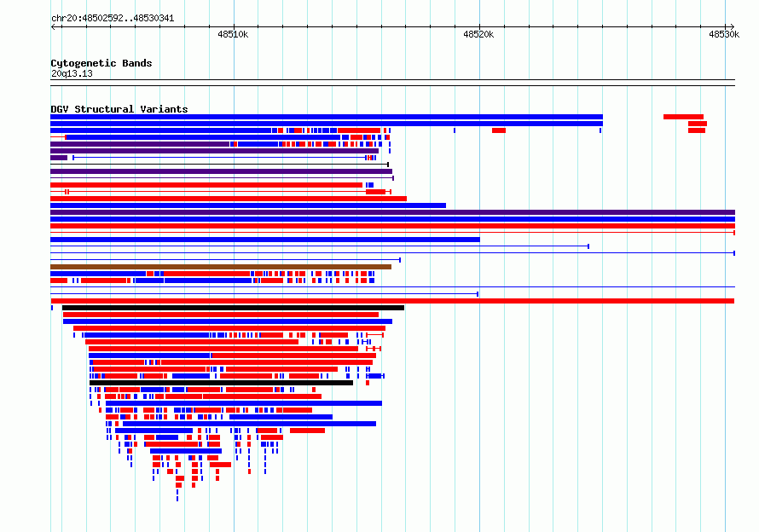
Task: Click the shorter black structural variant bar
Action: (221, 383)
